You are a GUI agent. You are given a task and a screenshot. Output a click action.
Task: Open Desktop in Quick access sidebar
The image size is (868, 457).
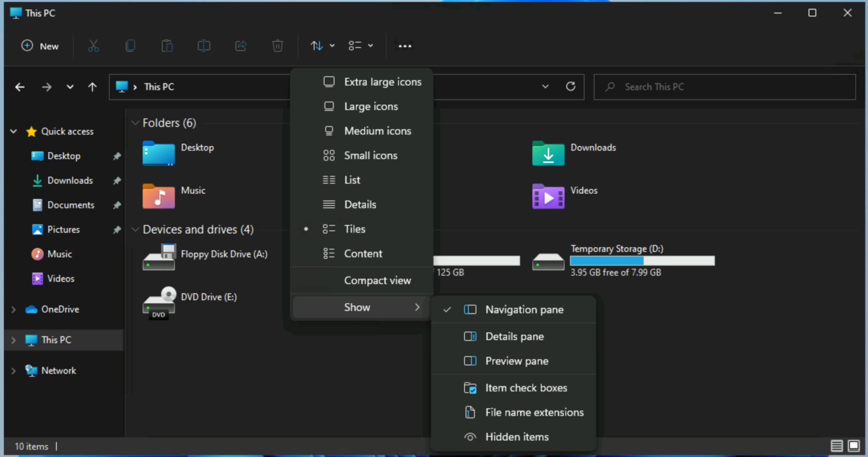[64, 156]
